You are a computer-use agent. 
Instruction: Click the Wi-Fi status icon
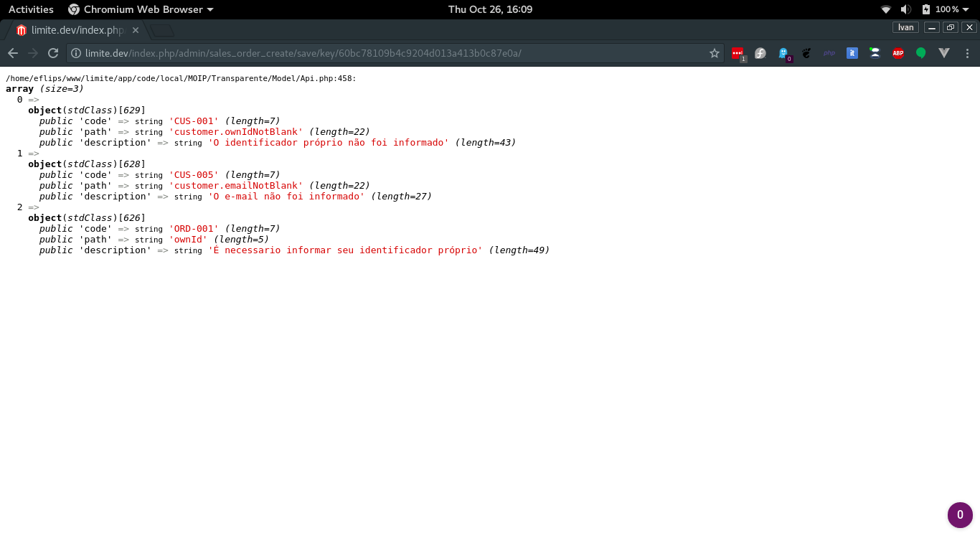tap(886, 9)
